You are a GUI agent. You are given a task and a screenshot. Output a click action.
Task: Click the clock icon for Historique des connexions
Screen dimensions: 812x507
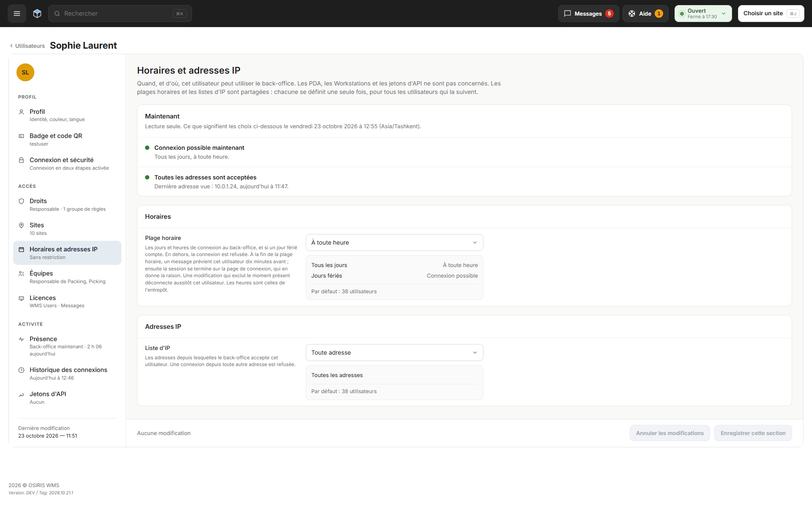21,370
